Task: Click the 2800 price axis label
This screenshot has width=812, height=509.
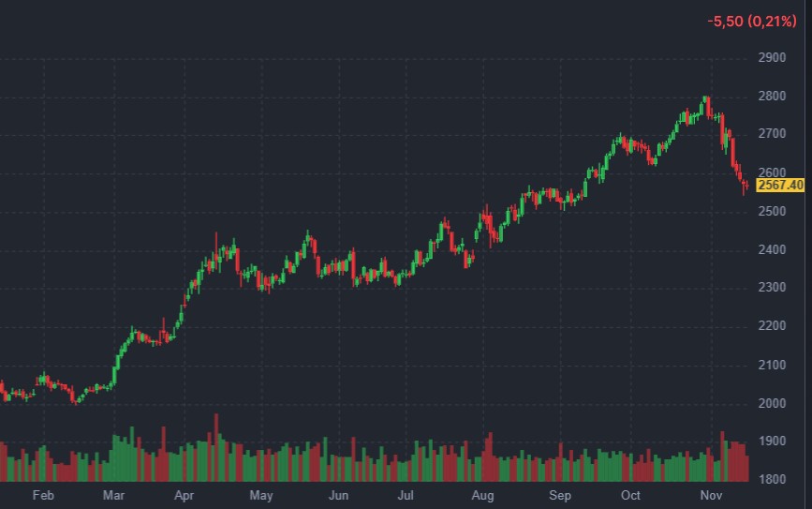Action: tap(772, 97)
